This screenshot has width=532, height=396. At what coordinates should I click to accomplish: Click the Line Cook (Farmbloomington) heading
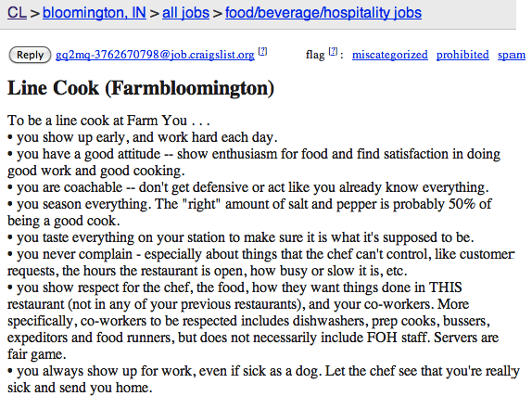click(141, 88)
